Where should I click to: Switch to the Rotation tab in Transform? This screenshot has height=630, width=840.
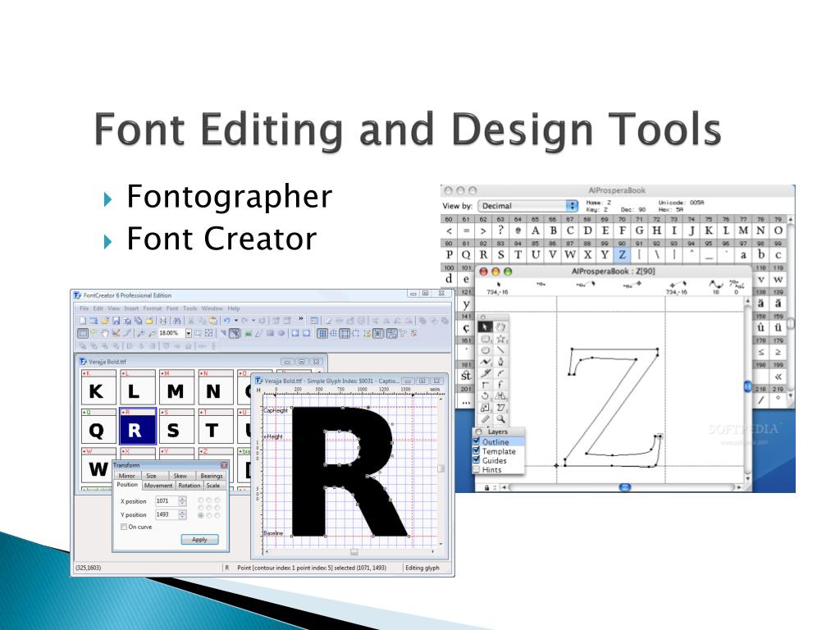[x=189, y=486]
